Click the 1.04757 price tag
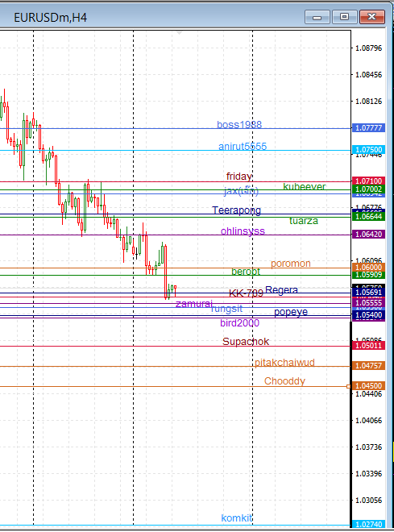This screenshot has width=394, height=532. 368,366
